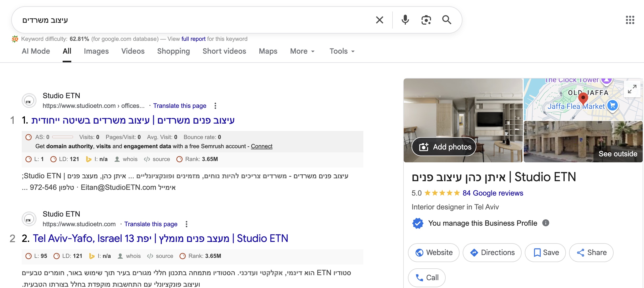The width and height of the screenshot is (644, 288).
Task: Start voice search with the microphone icon
Action: (x=405, y=20)
